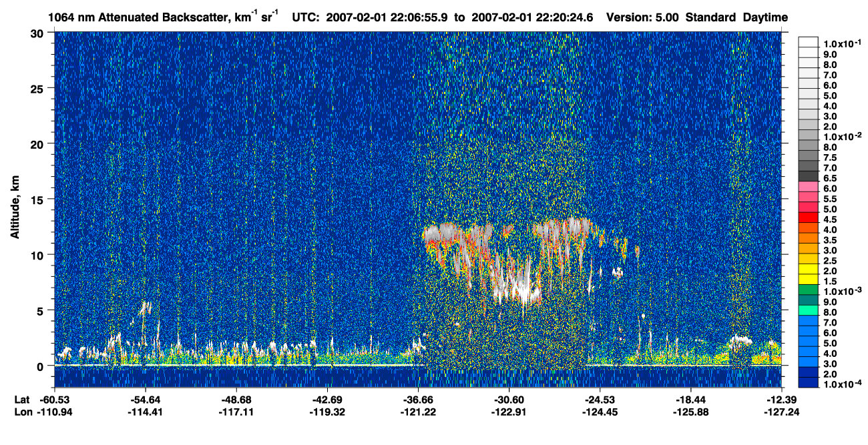Click latitude value '-54.64'
868x445 pixels.
[x=145, y=399]
